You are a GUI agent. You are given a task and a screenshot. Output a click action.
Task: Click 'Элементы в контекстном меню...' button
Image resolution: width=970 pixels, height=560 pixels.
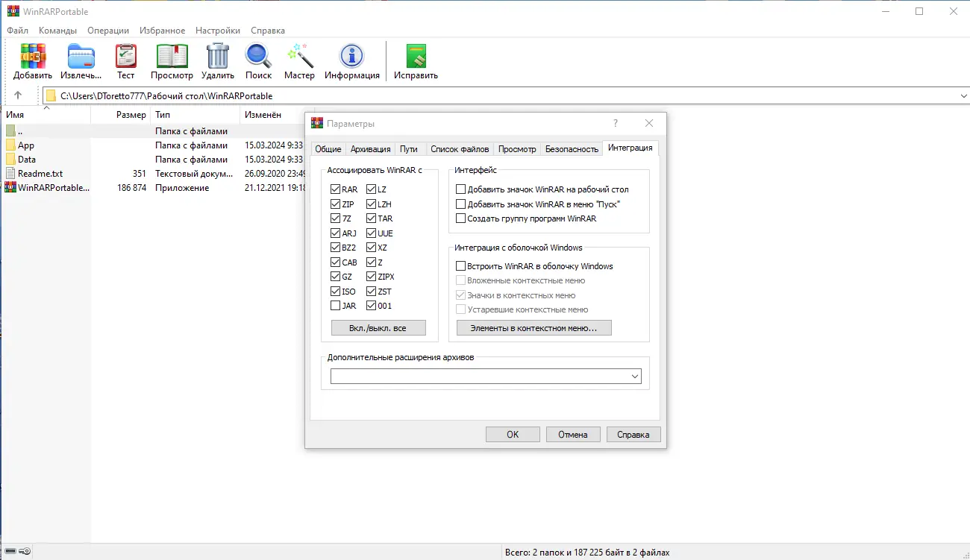pos(534,328)
